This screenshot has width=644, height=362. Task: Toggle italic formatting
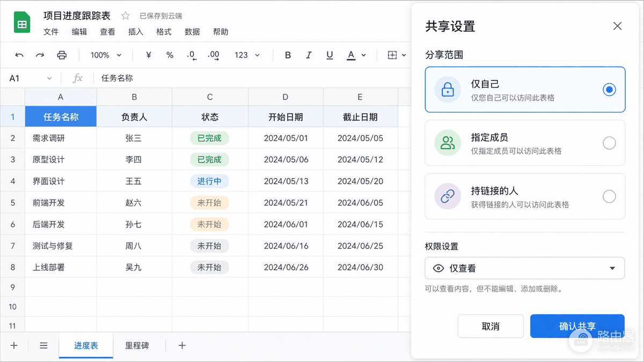309,55
